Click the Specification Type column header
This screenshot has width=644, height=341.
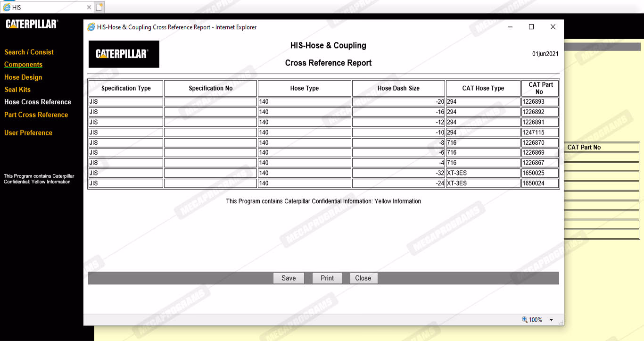(x=126, y=88)
